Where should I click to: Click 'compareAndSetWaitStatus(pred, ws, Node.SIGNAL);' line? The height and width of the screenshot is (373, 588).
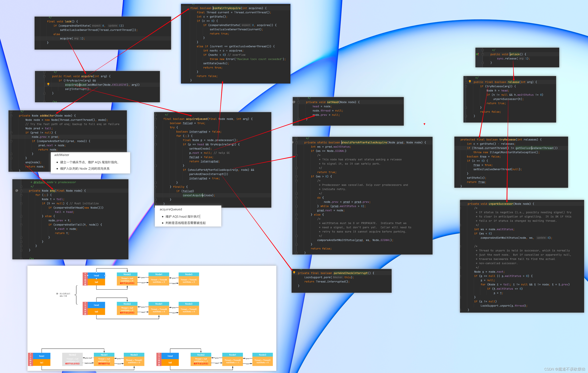pos(355,240)
